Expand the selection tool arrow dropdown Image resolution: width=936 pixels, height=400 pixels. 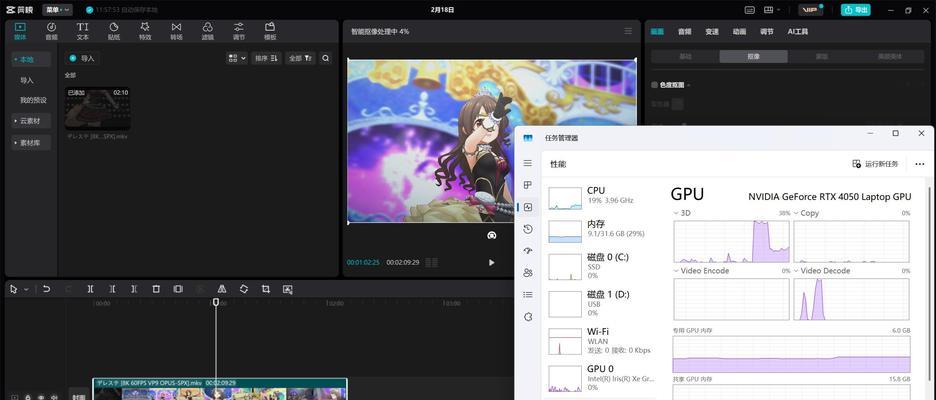[x=26, y=289]
